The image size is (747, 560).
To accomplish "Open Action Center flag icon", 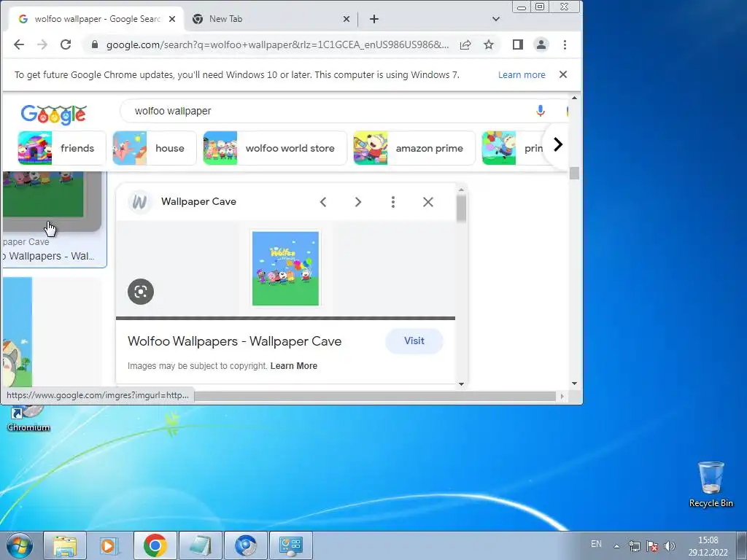I will [652, 546].
